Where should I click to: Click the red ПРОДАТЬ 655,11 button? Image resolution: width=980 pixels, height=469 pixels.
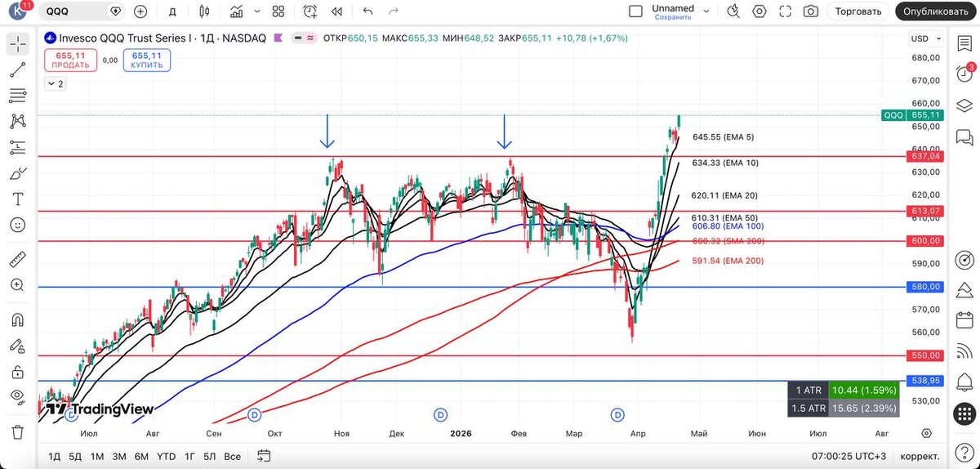[71, 60]
